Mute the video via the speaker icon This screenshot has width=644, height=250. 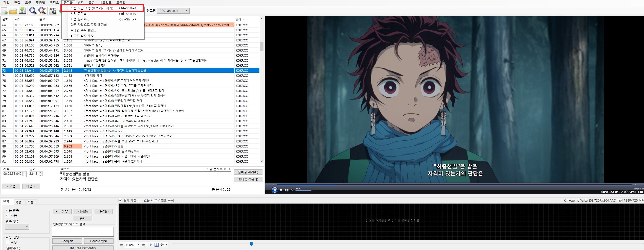coord(286,190)
